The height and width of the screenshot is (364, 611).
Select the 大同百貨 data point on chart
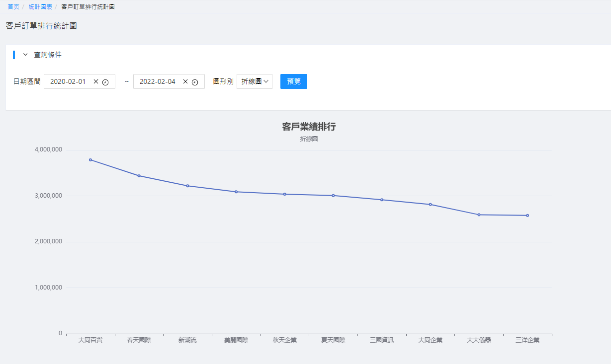point(90,160)
